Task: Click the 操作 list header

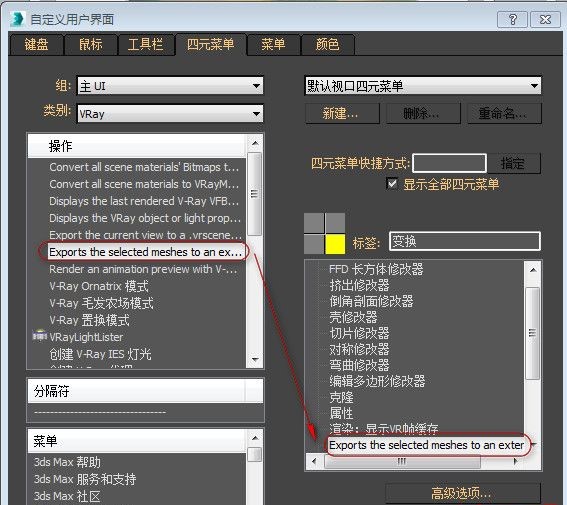Action: 137,146
